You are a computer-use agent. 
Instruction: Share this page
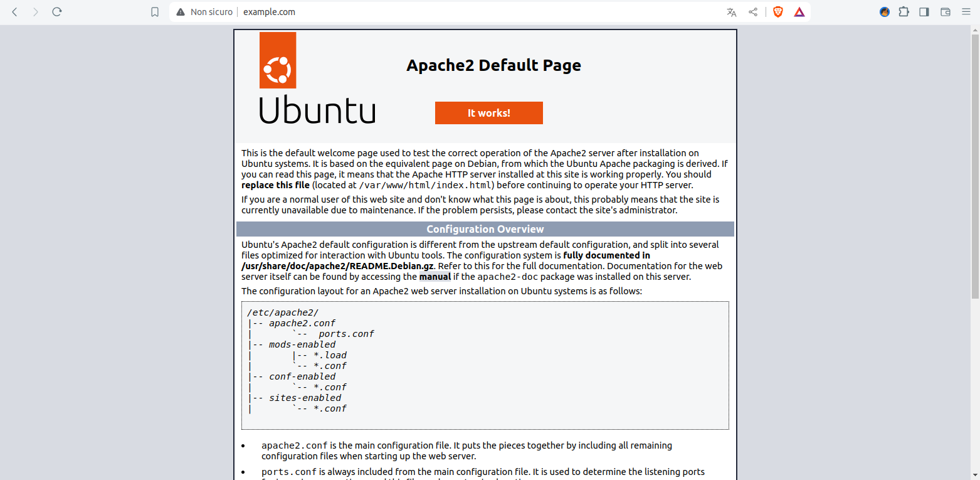753,12
